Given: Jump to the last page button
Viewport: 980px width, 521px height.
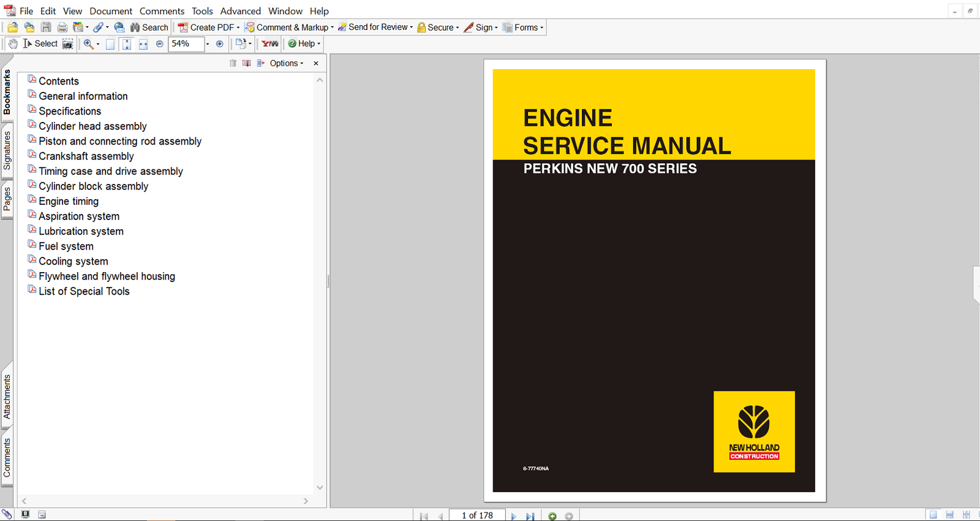Looking at the screenshot, I should pos(530,516).
